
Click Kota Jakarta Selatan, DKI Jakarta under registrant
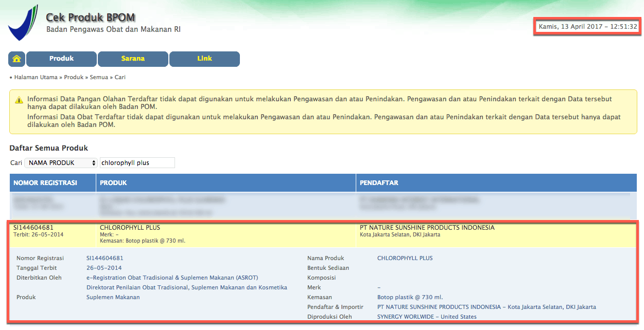tap(400, 235)
